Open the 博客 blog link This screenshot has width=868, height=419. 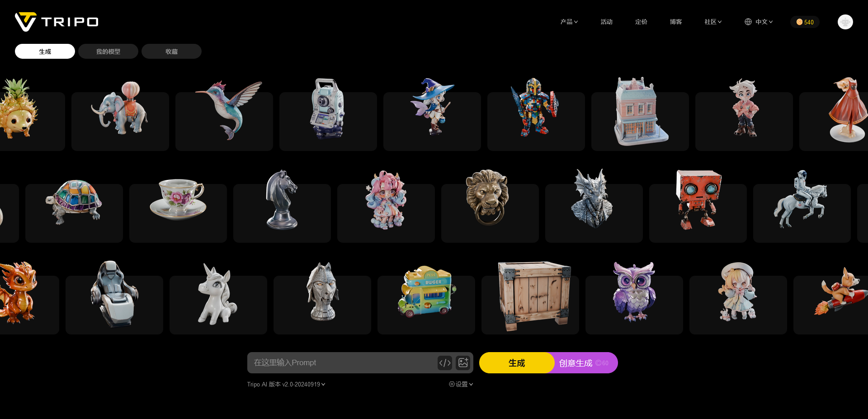(676, 22)
